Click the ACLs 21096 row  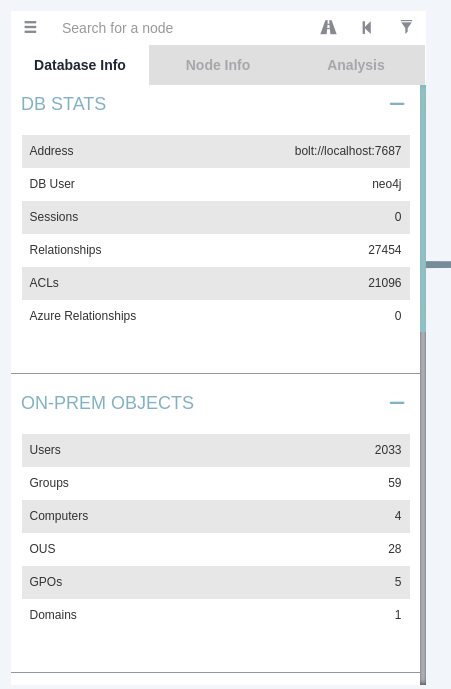coord(216,283)
